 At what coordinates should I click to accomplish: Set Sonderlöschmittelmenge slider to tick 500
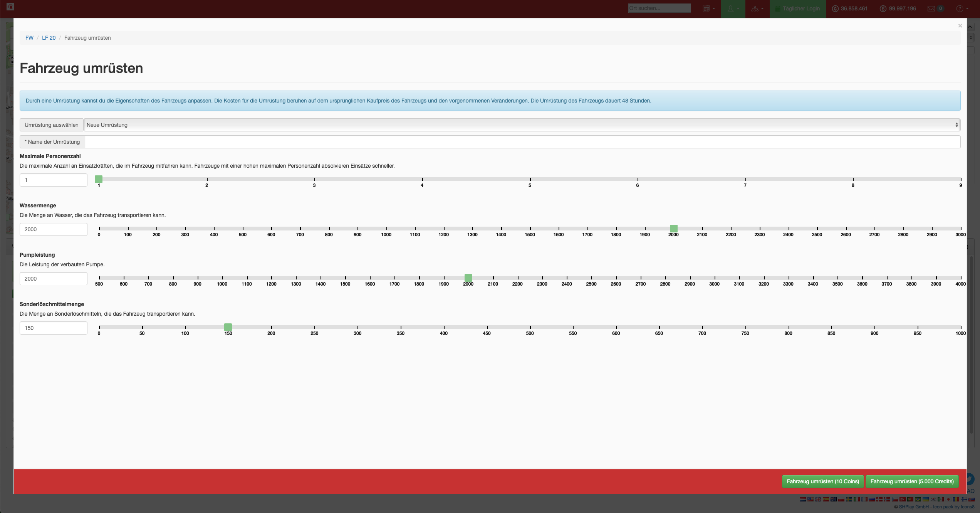(530, 327)
